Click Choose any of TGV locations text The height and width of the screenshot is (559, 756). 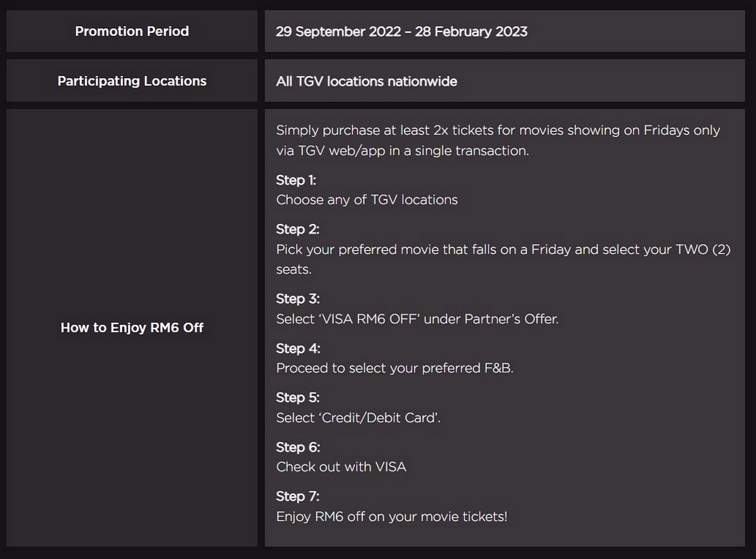367,200
